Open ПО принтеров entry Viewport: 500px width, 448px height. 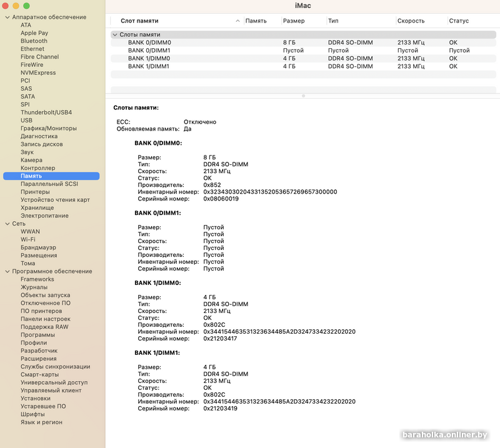pyautogui.click(x=41, y=311)
